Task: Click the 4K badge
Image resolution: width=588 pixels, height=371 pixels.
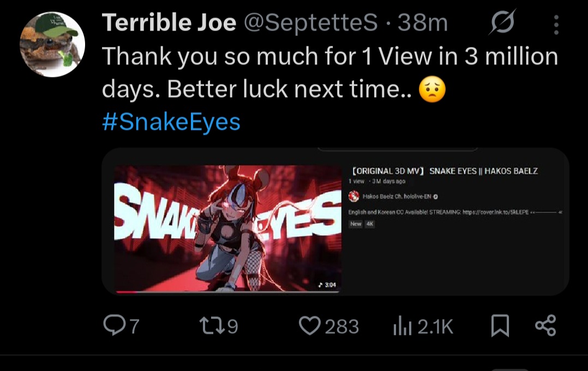Action: tap(369, 224)
